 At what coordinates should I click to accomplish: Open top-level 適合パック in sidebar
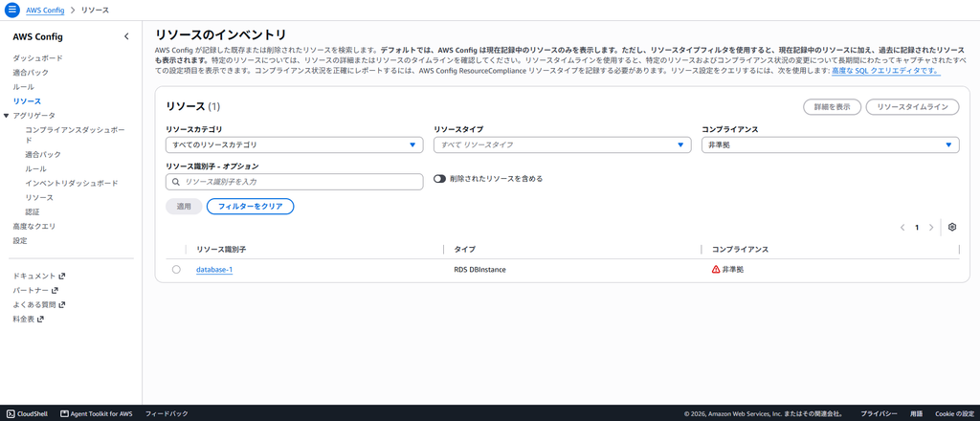tap(31, 73)
